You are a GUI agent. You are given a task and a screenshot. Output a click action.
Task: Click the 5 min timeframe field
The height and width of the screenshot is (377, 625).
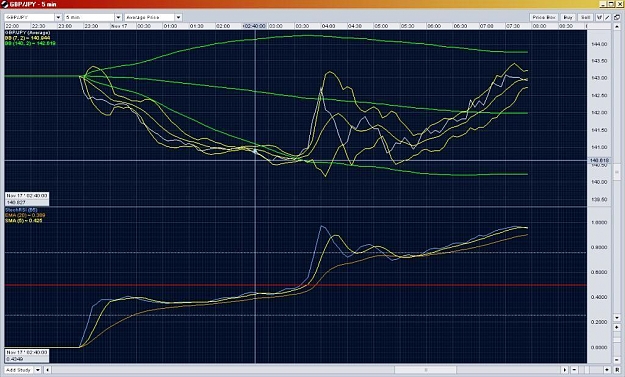(90, 17)
